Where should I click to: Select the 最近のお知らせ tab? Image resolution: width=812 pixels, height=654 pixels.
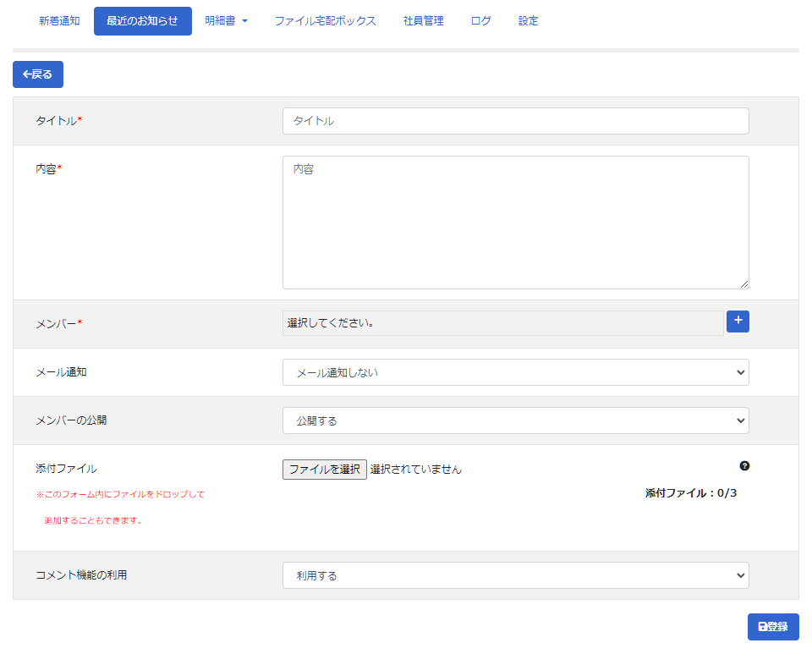tap(142, 21)
